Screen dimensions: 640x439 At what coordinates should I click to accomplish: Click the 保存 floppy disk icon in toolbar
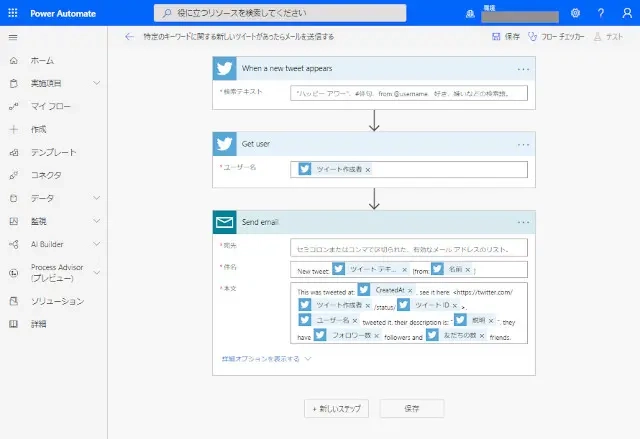(x=496, y=37)
